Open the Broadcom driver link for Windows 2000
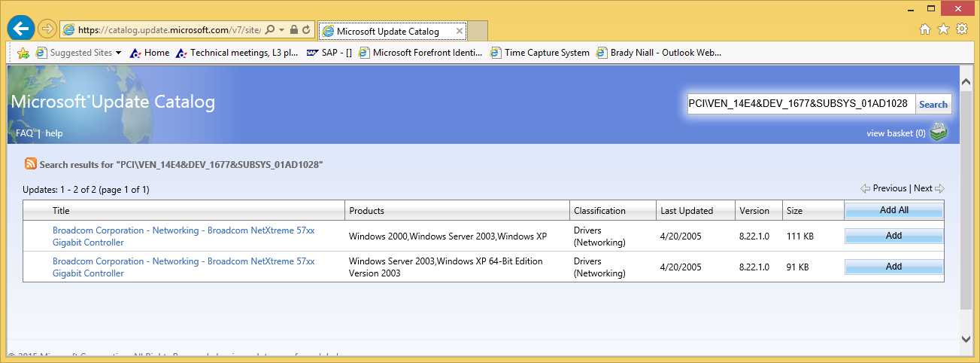 click(184, 236)
